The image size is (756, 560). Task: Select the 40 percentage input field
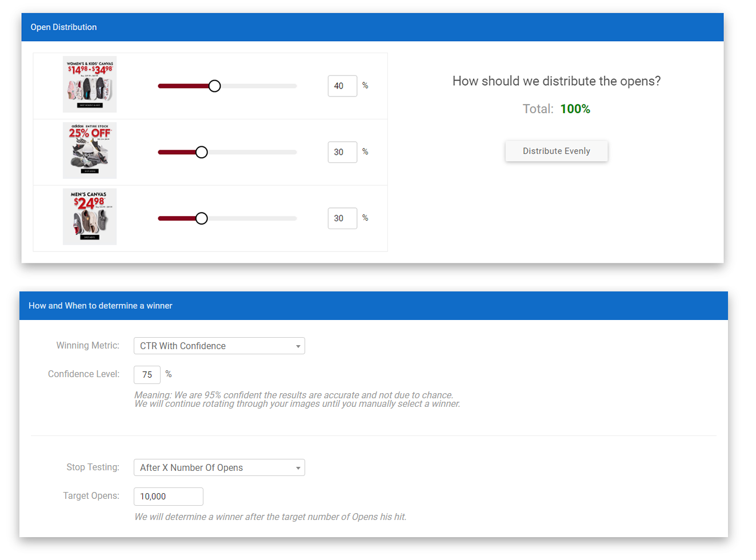pos(342,86)
